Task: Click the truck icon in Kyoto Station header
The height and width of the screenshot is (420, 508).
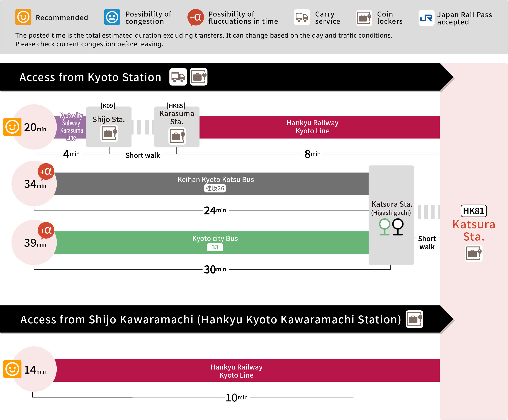Action: click(178, 77)
